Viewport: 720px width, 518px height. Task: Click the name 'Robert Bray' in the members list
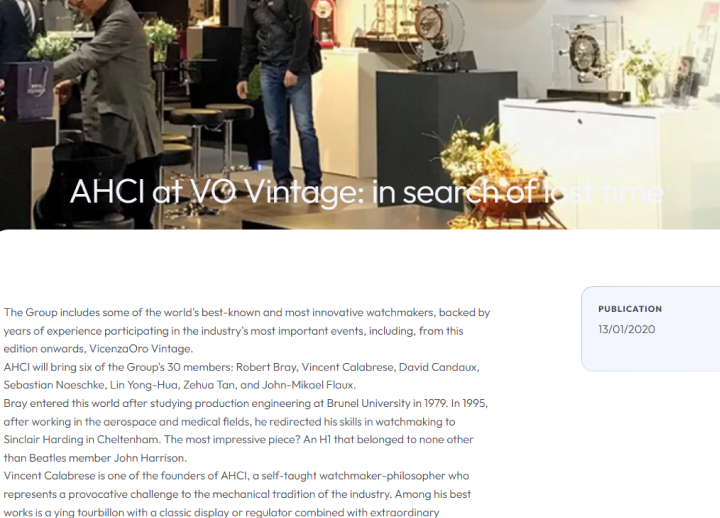(267, 367)
